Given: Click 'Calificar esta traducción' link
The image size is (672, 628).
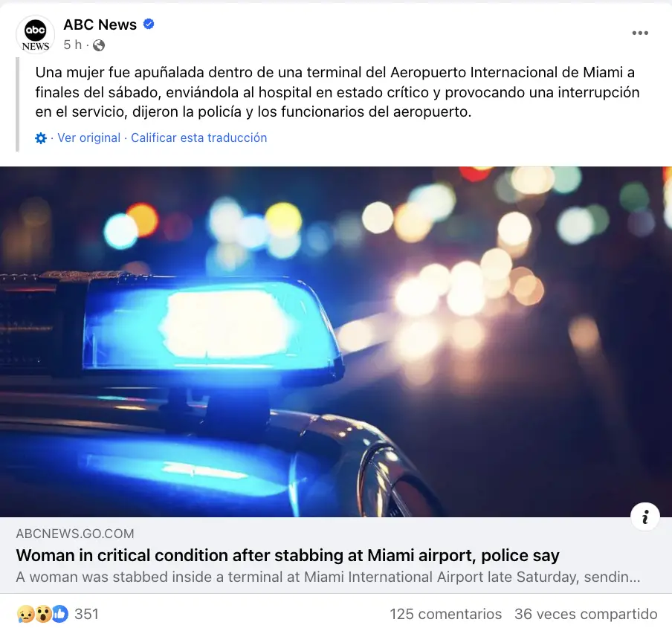Looking at the screenshot, I should pyautogui.click(x=199, y=138).
